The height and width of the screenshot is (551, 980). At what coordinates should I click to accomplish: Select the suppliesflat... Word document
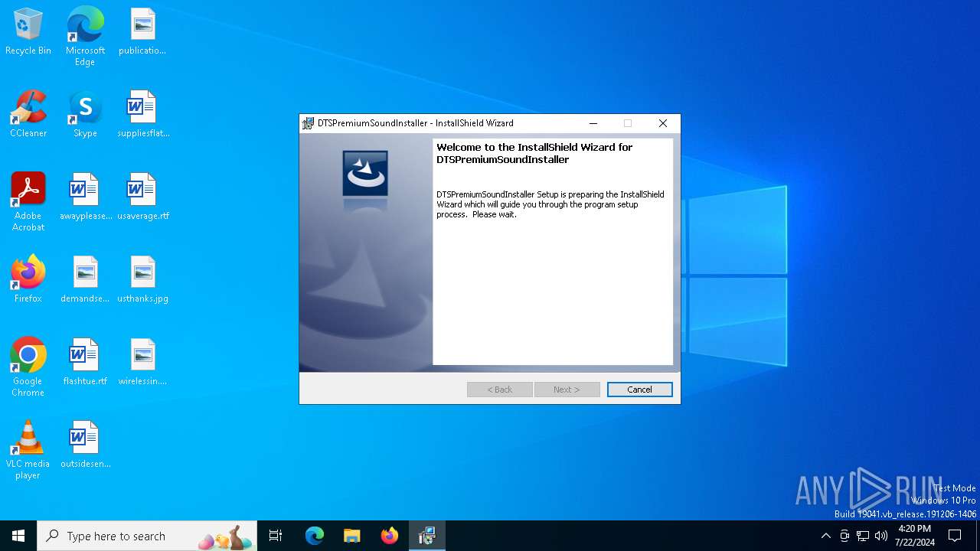click(142, 115)
